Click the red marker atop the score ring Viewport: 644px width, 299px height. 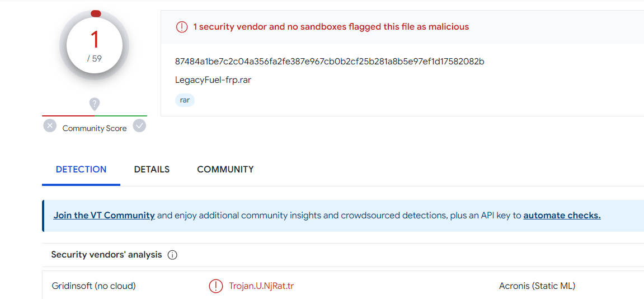coord(96,13)
